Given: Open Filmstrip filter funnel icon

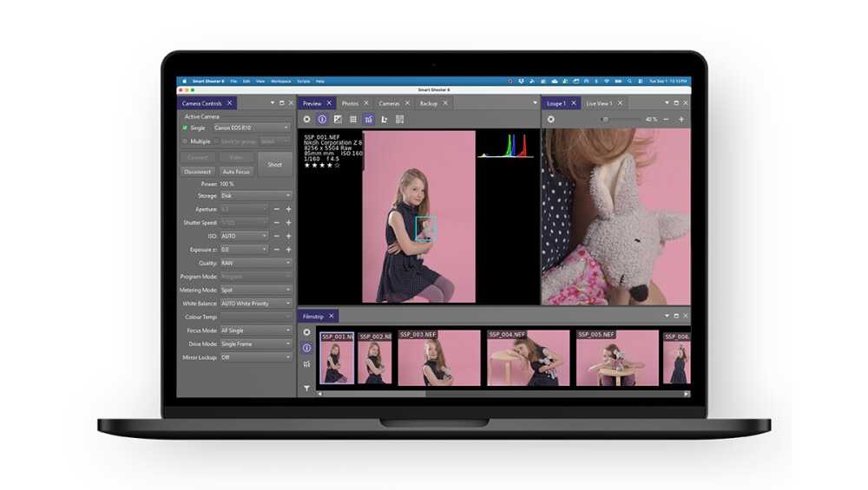Looking at the screenshot, I should tap(306, 389).
